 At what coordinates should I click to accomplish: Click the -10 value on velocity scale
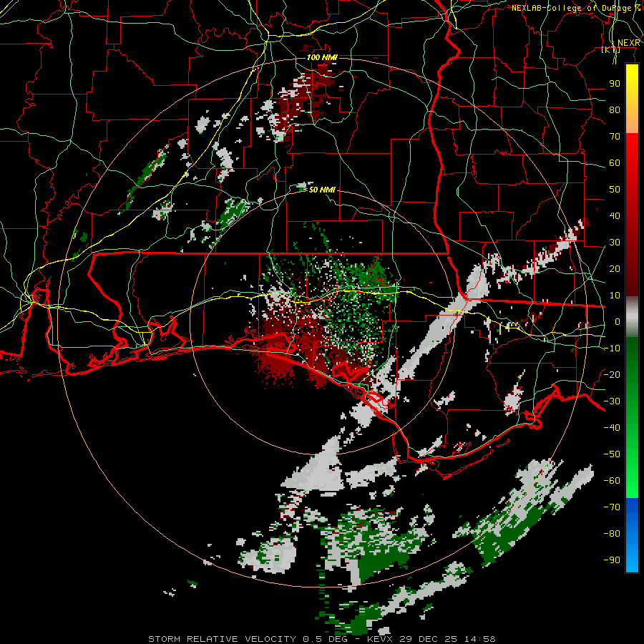point(612,348)
